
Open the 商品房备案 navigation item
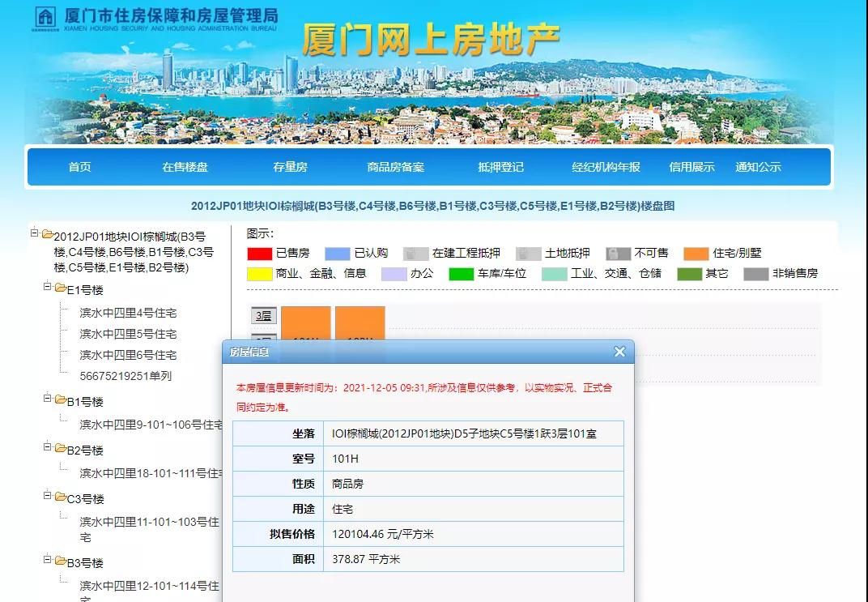[395, 167]
